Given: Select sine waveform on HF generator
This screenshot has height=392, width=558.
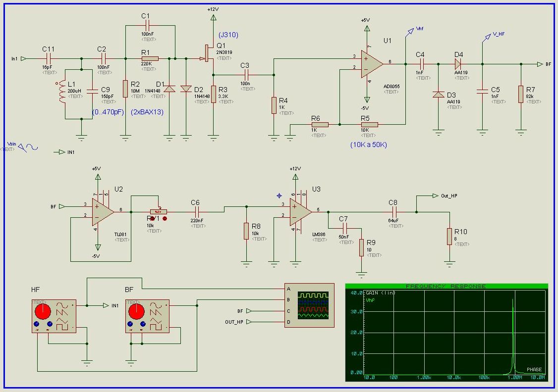Looking at the screenshot, I should coord(61,305).
